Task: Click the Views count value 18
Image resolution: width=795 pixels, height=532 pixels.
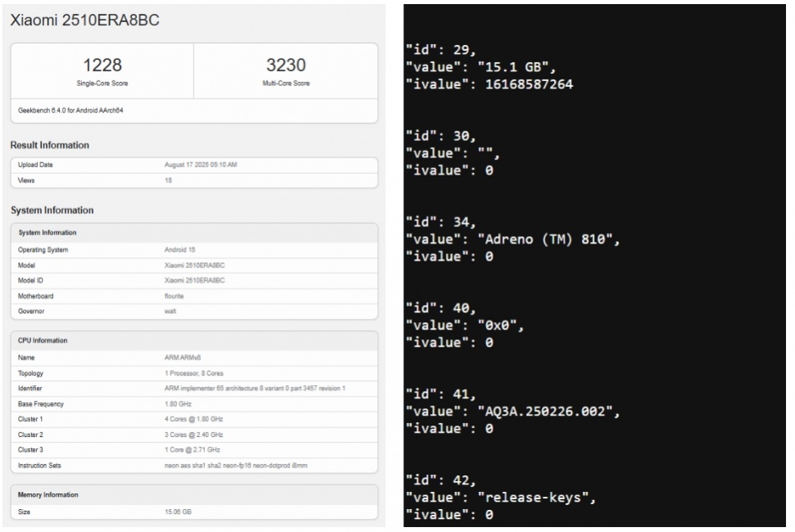Action: (168, 180)
